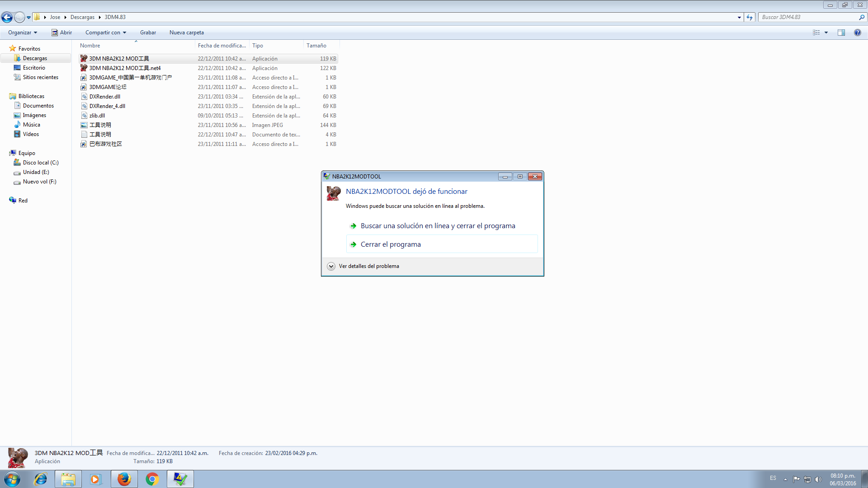The image size is (868, 488).
Task: Toggle the preview pane icon
Action: click(x=841, y=33)
